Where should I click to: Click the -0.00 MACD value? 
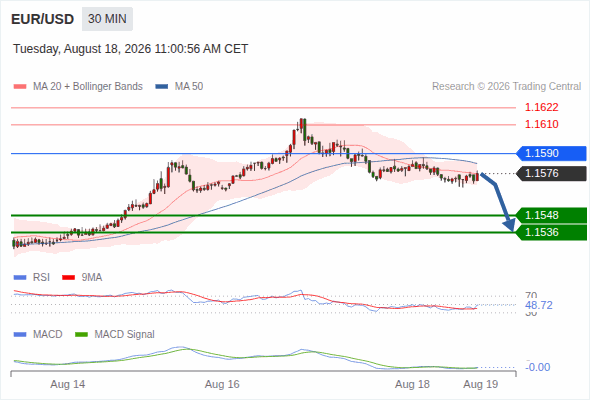click(538, 367)
